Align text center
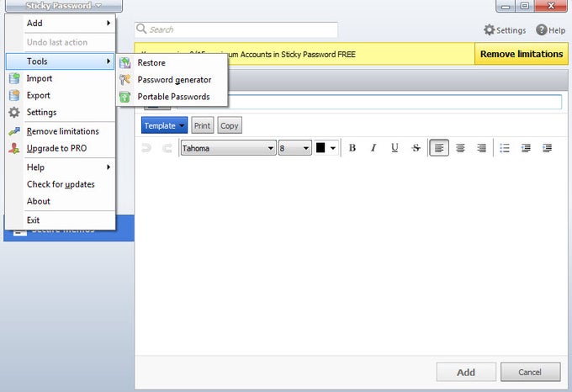This screenshot has width=572, height=392. click(460, 148)
